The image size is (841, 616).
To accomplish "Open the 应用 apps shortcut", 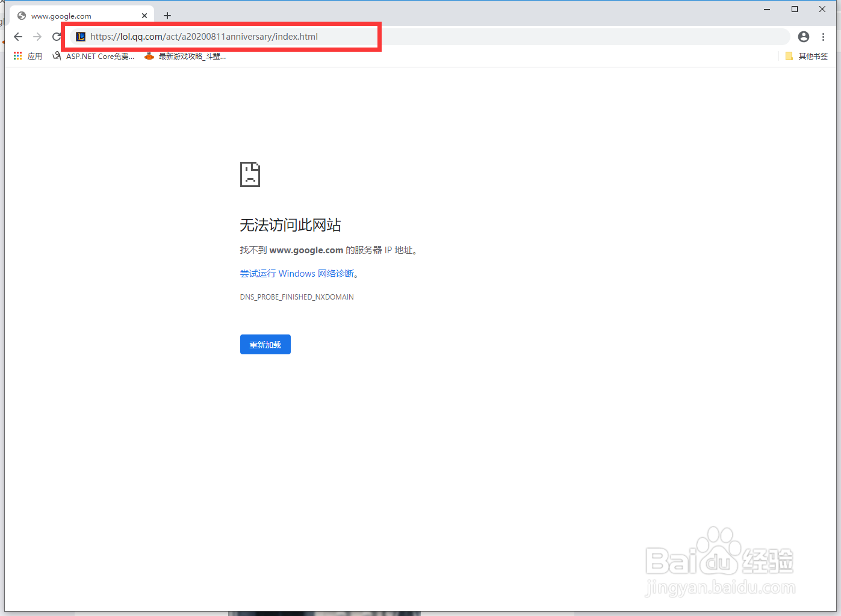I will [x=28, y=56].
